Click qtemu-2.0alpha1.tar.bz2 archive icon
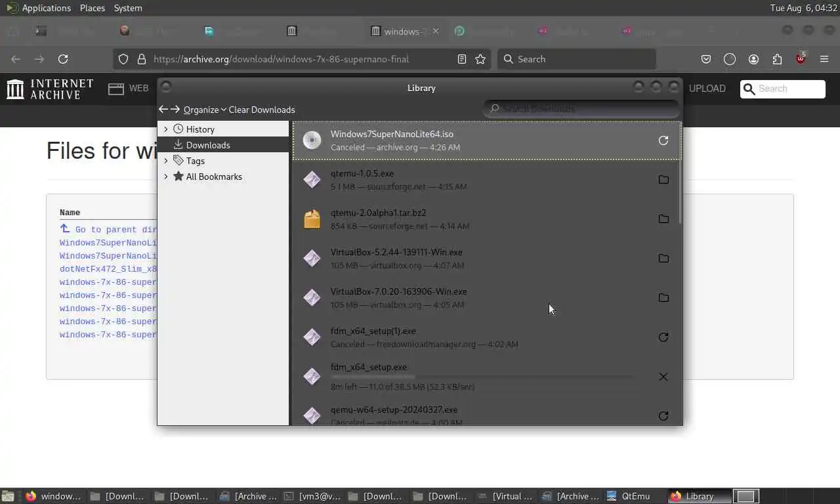840x504 pixels. [x=312, y=219]
